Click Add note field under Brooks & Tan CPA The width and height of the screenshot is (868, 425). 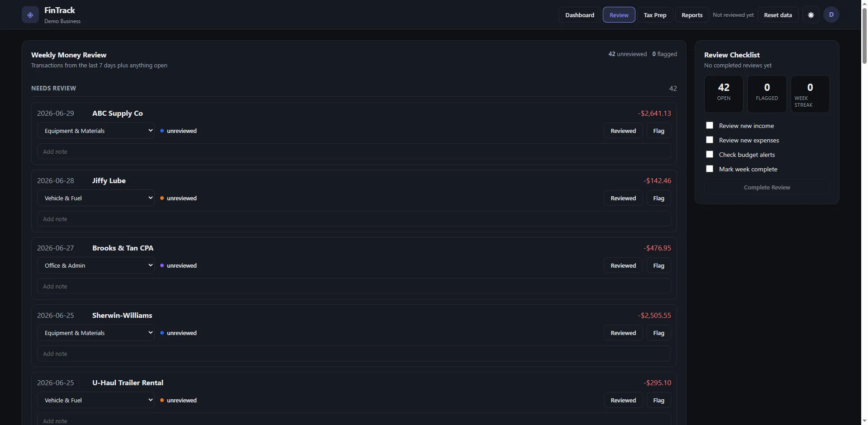pyautogui.click(x=354, y=286)
